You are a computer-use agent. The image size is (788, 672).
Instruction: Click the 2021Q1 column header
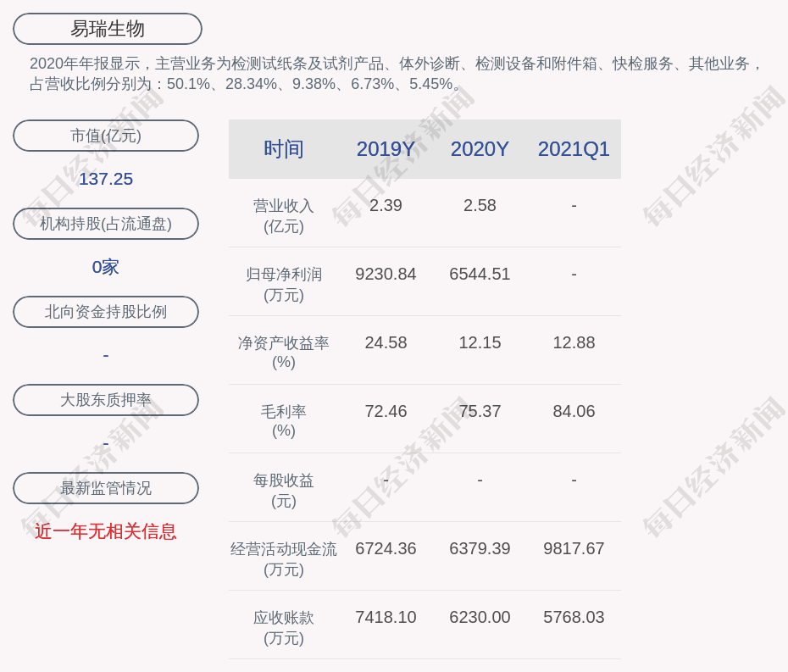pyautogui.click(x=574, y=149)
